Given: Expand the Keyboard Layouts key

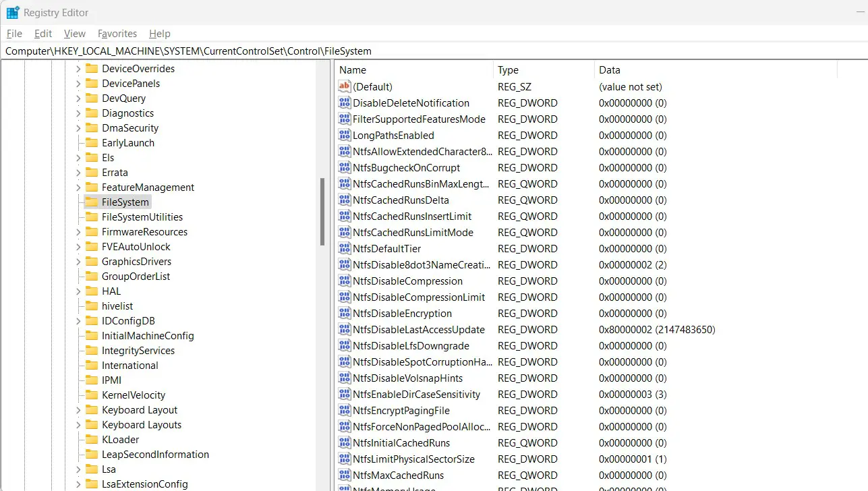Looking at the screenshot, I should tap(78, 425).
